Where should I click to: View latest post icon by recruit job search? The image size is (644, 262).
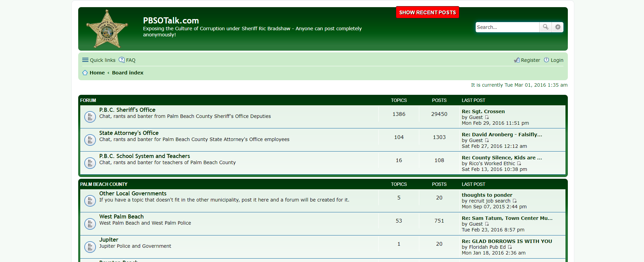click(514, 201)
